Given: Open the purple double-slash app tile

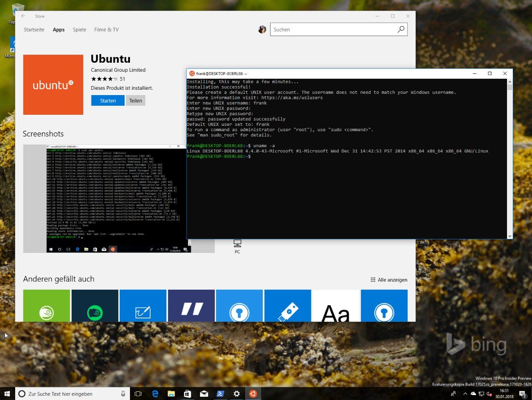Looking at the screenshot, I should tap(191, 306).
